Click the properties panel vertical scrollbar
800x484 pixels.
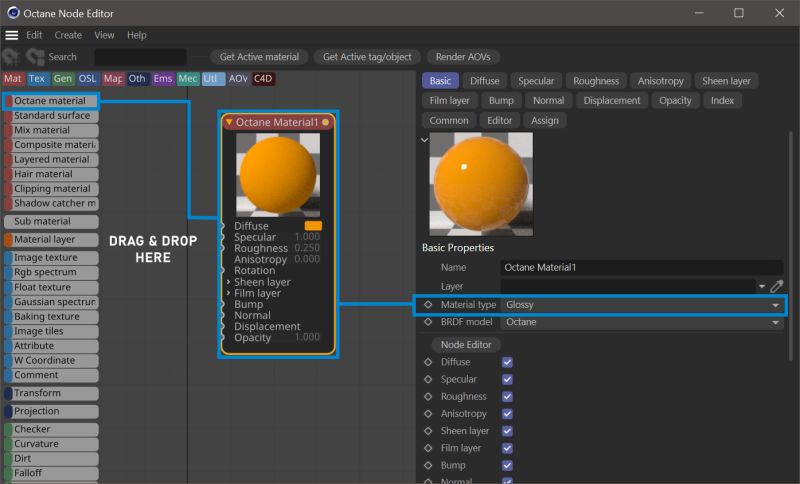(x=791, y=245)
